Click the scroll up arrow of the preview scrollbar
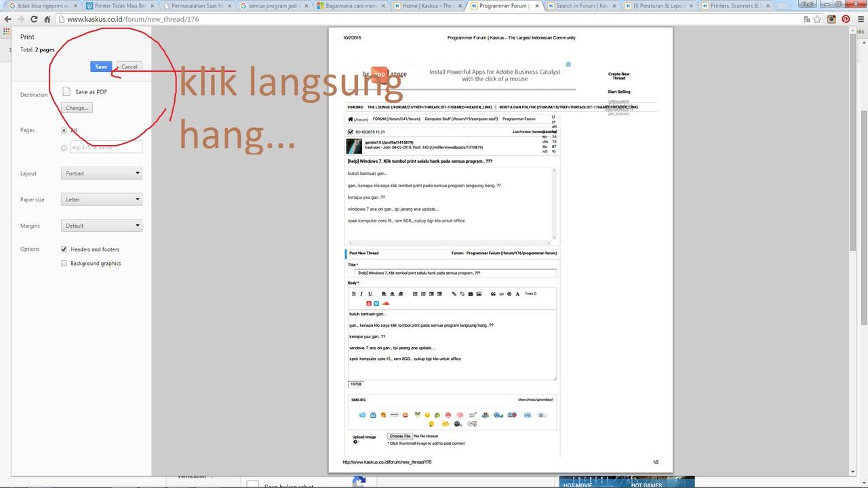868x488 pixels. point(853,32)
